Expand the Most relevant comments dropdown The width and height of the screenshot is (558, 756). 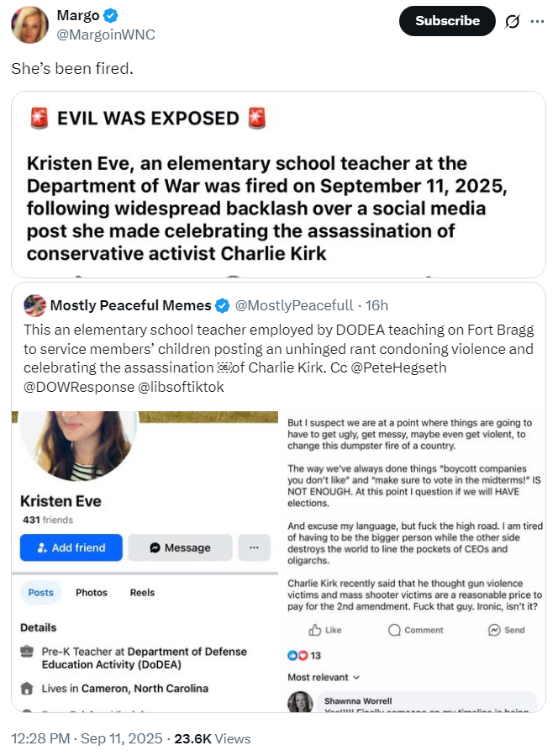click(x=324, y=678)
